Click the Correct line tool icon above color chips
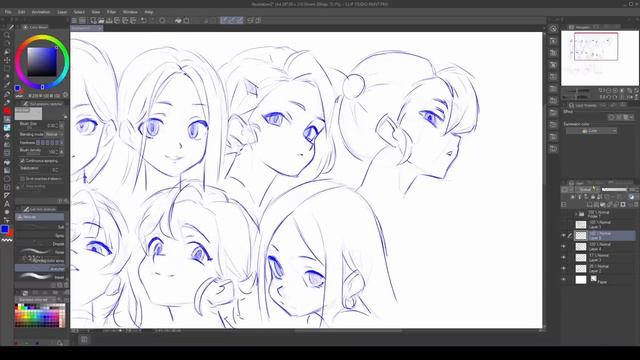The width and height of the screenshot is (640, 360). point(7,220)
